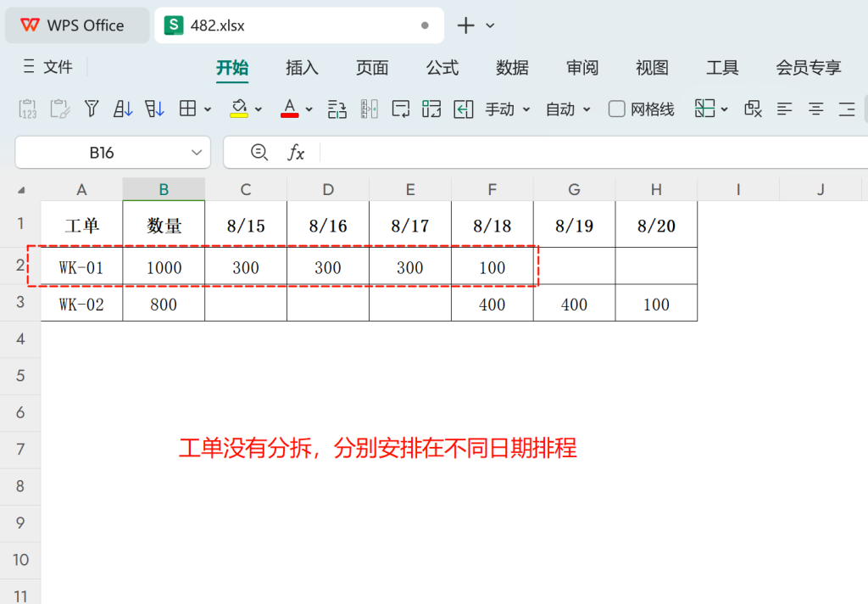
Task: Click the wrap text icon
Action: click(x=400, y=109)
